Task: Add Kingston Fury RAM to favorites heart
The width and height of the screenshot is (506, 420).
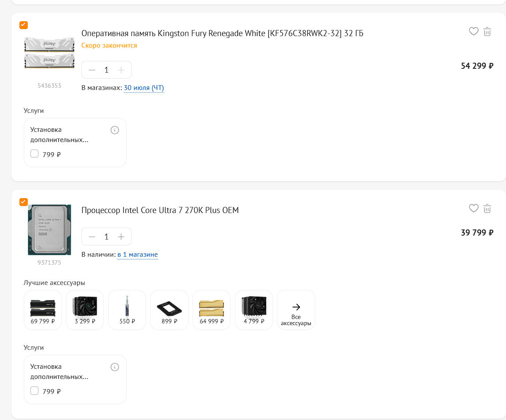Action: tap(473, 32)
